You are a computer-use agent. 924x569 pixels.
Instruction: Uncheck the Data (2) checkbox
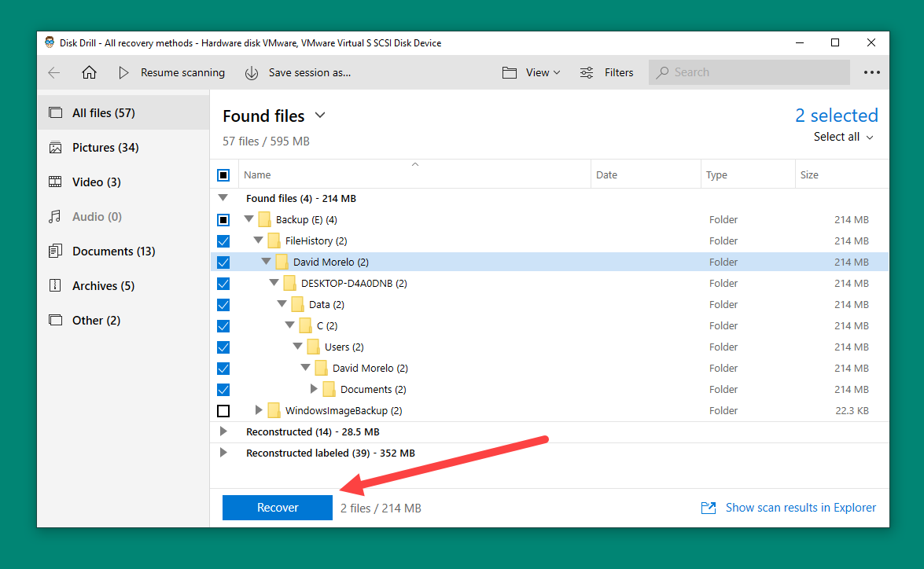point(223,304)
